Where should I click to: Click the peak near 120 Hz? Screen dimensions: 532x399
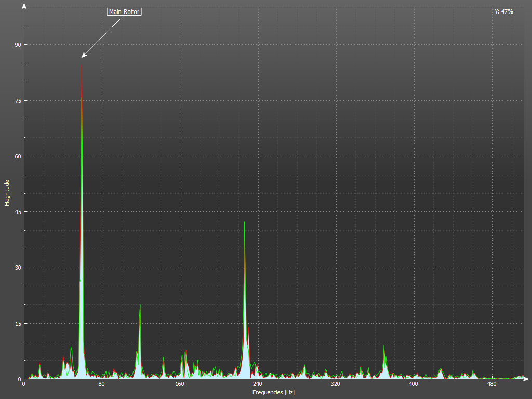[140, 307]
